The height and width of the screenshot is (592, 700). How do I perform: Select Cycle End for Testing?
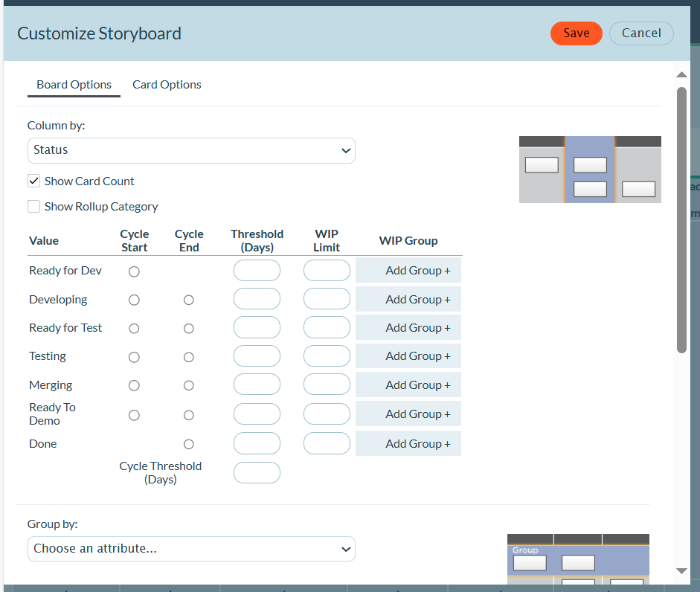(189, 357)
